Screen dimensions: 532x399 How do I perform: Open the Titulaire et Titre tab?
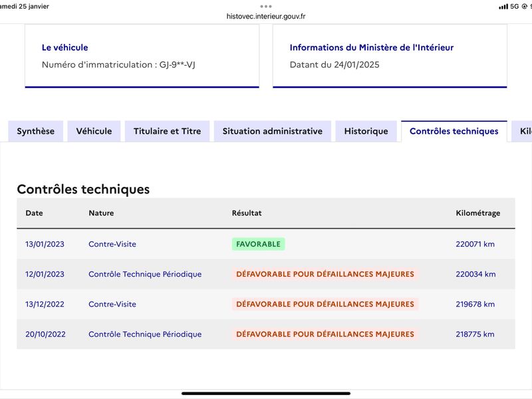(168, 131)
